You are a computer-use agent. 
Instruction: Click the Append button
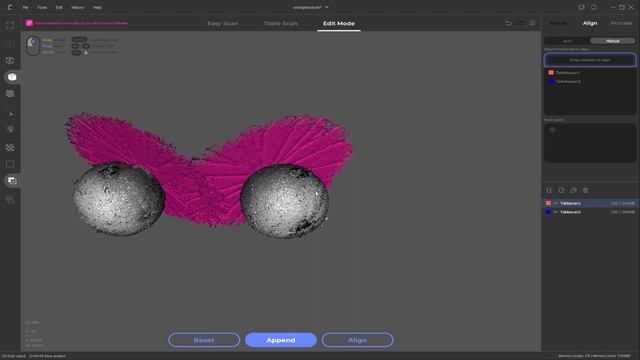point(280,340)
